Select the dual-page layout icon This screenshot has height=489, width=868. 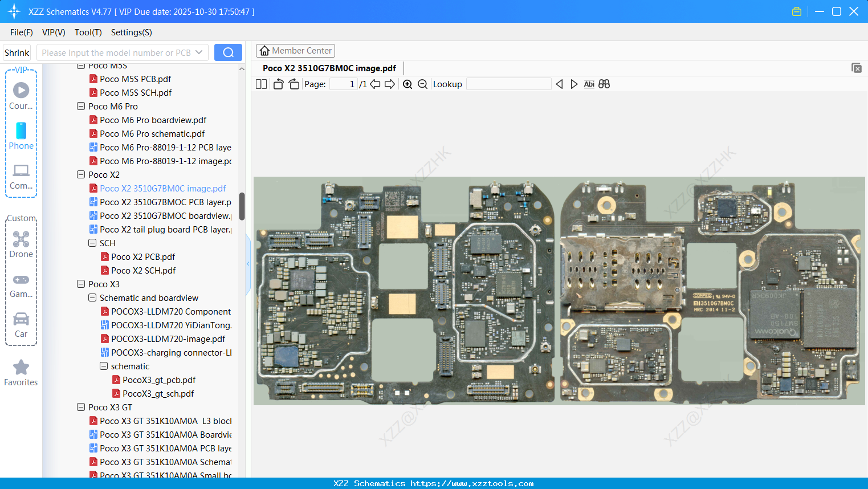coord(261,84)
